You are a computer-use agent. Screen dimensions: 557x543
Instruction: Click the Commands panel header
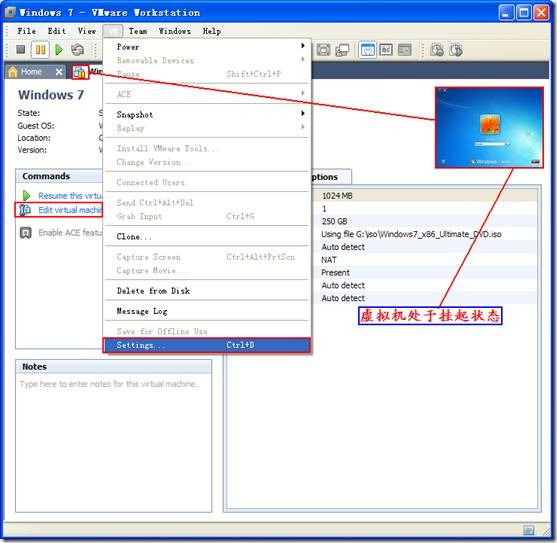(x=60, y=177)
